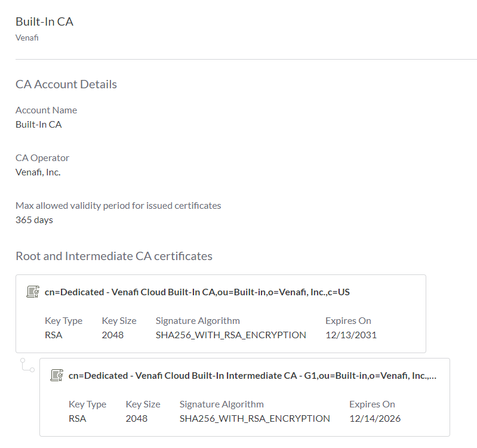This screenshot has width=477, height=448.
Task: Select the 365 days validity value
Action: [34, 220]
